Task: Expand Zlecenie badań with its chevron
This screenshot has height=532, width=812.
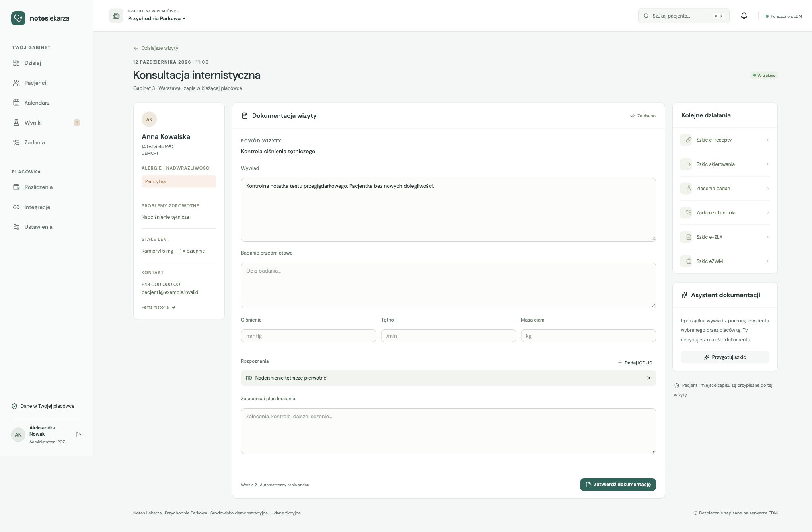Action: (x=767, y=189)
